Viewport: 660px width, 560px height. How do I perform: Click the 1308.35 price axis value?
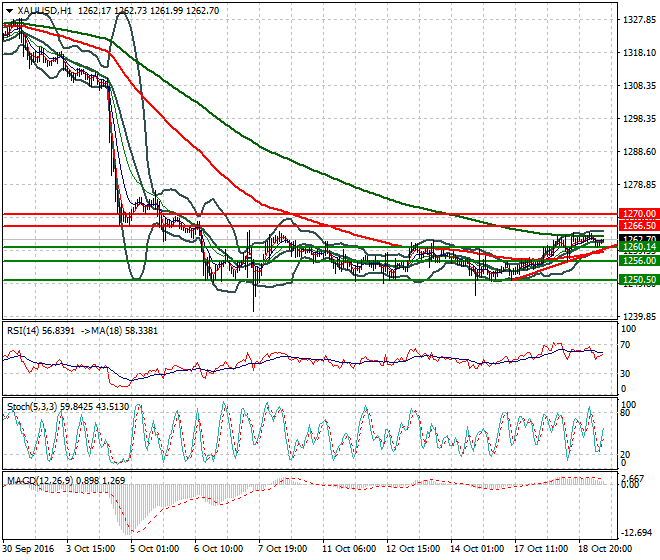point(639,85)
